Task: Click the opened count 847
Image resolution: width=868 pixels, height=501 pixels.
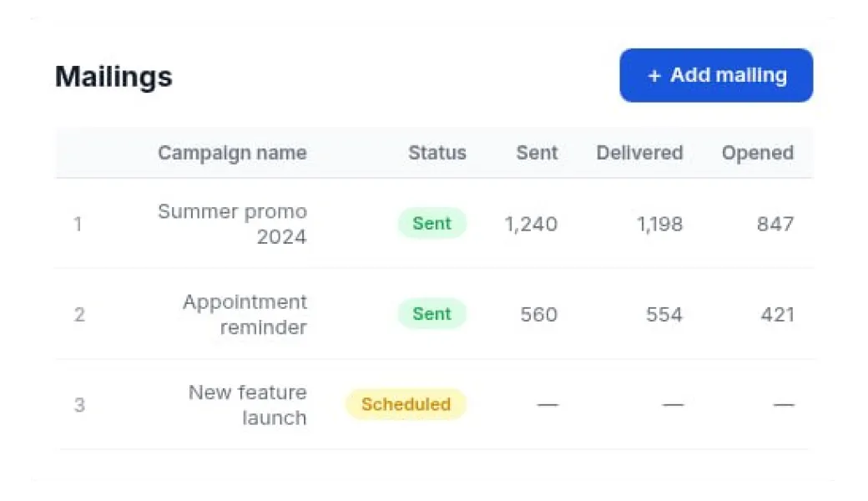Action: (775, 224)
